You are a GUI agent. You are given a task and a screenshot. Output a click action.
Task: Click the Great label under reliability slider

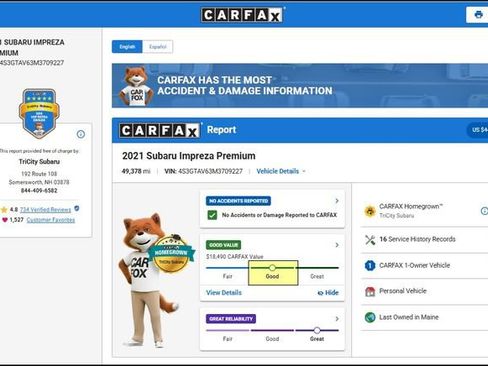317,339
